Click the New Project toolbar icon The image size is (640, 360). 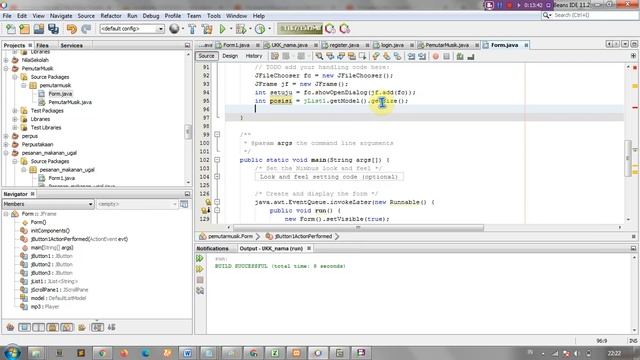[24, 29]
